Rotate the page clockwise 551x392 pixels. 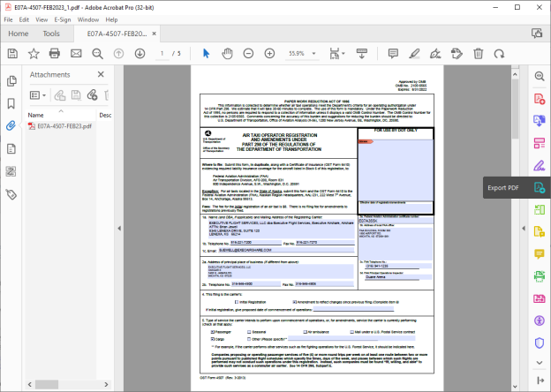coord(499,53)
